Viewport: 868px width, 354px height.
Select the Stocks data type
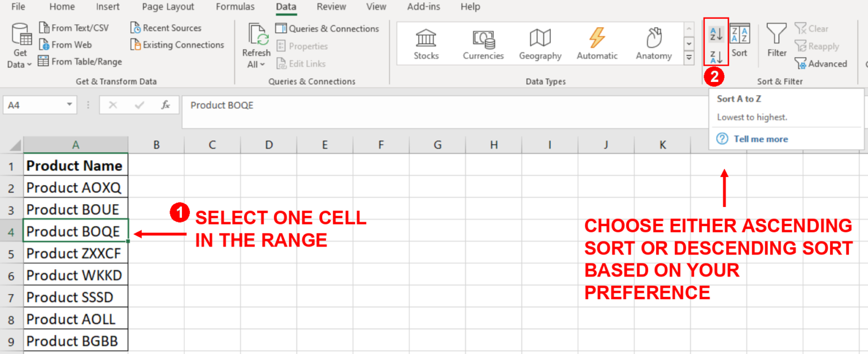point(426,44)
